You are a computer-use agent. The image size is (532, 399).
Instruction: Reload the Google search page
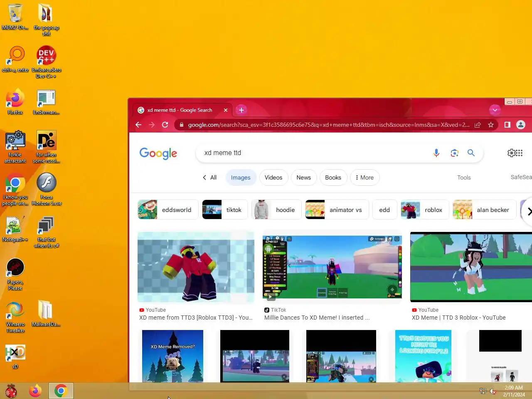165,125
